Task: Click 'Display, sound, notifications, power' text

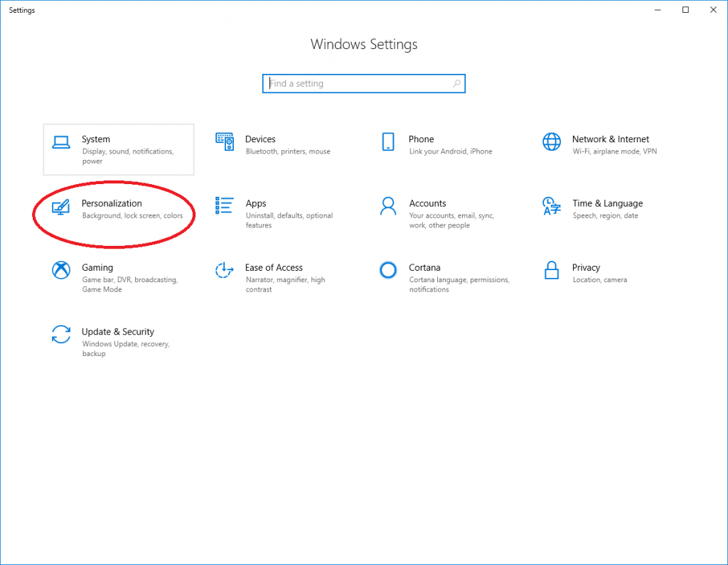Action: 128,156
